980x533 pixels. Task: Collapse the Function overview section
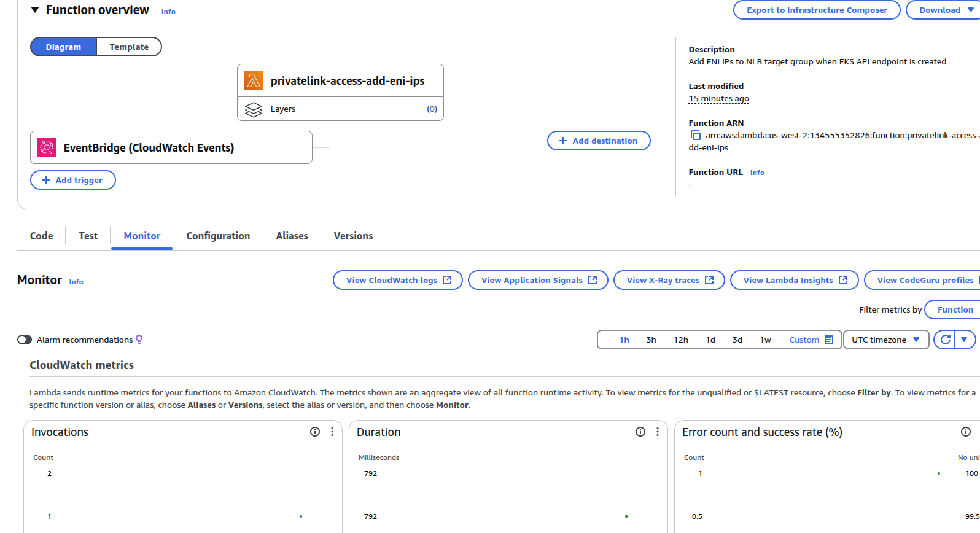(x=35, y=10)
